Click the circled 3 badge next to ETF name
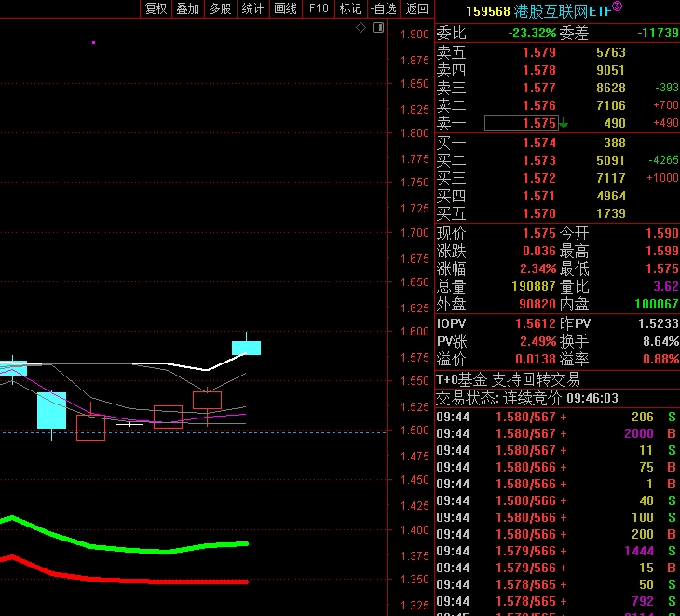This screenshot has width=680, height=616. point(617,7)
